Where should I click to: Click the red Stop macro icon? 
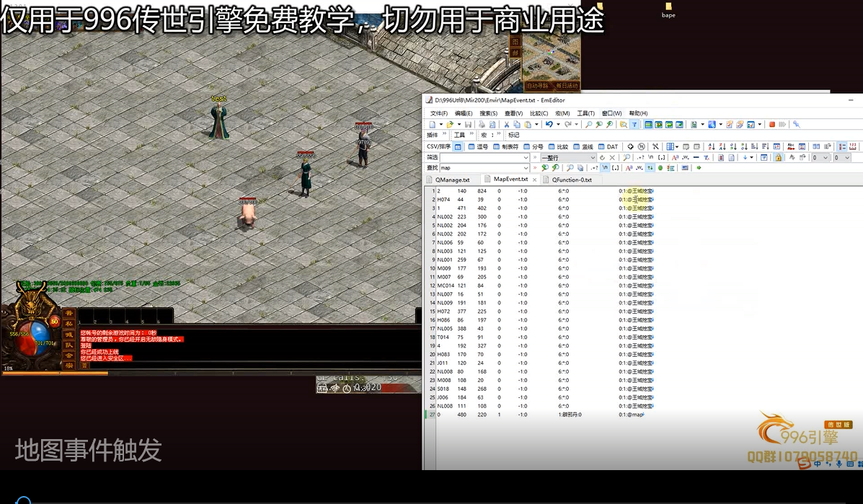[772, 124]
